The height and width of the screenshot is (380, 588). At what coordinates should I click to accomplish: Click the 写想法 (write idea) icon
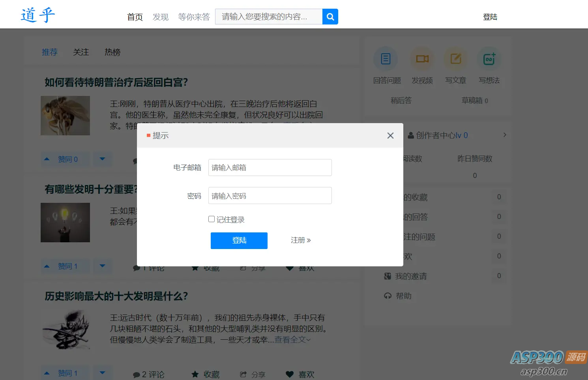coord(489,58)
